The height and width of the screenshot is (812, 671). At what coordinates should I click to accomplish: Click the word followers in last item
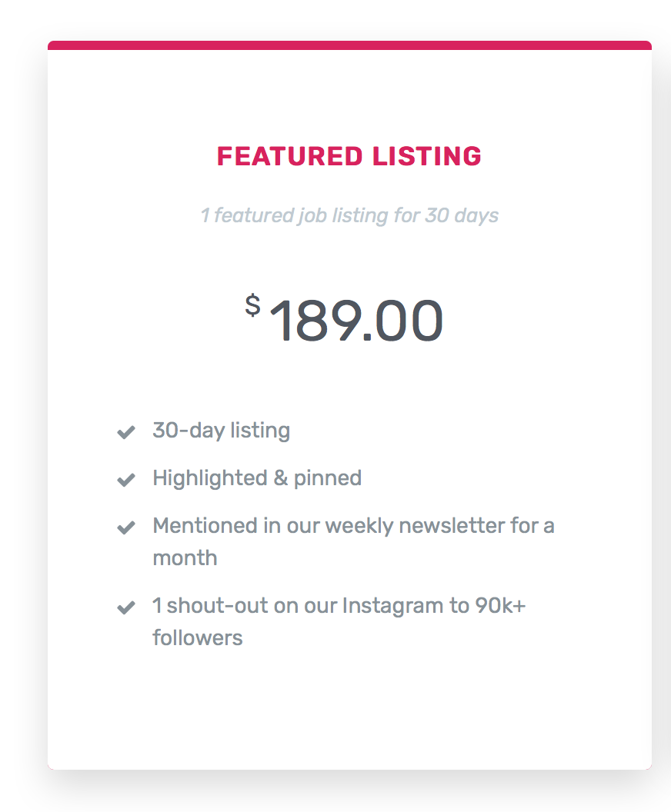pos(198,638)
